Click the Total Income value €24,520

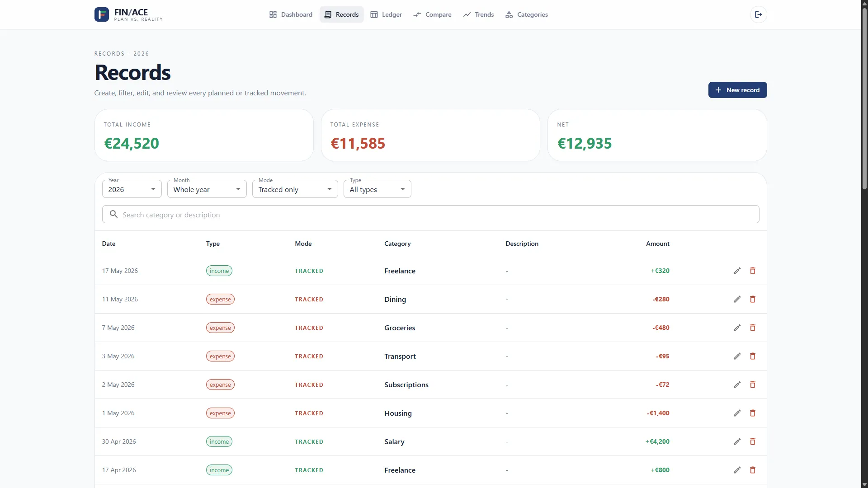(x=132, y=143)
